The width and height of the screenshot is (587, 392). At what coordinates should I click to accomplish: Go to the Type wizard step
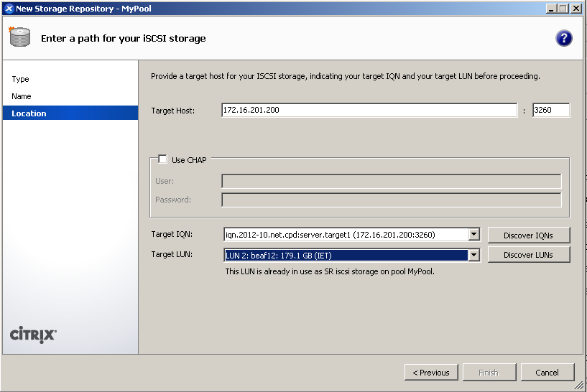coord(20,79)
